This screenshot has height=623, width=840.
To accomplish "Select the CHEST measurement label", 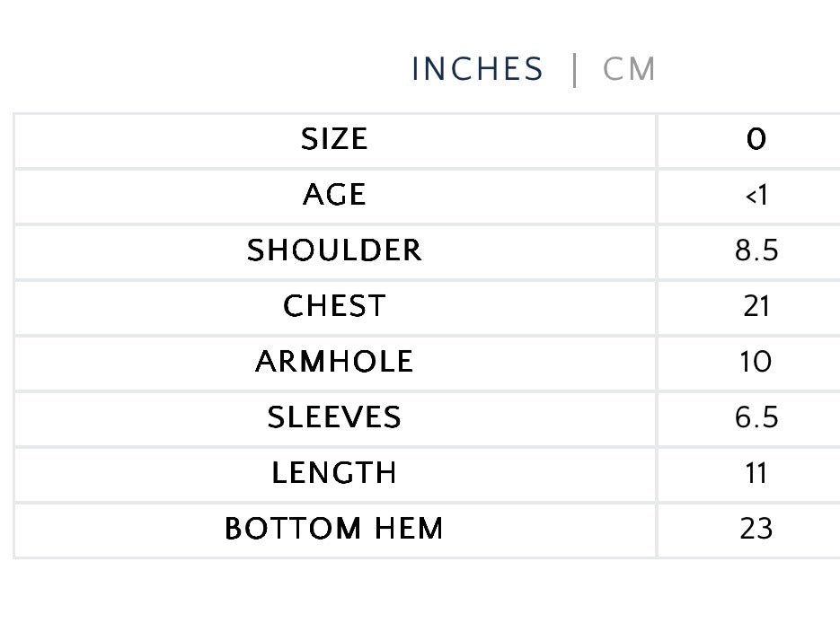I will (x=334, y=306).
